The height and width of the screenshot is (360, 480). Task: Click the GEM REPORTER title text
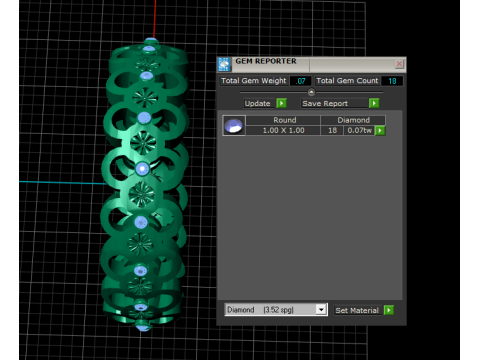[x=266, y=61]
